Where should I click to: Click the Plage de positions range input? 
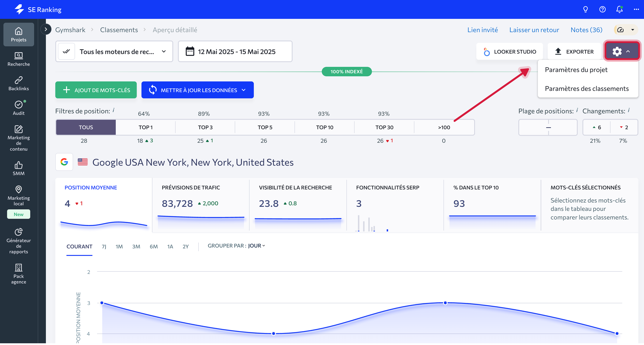point(548,128)
